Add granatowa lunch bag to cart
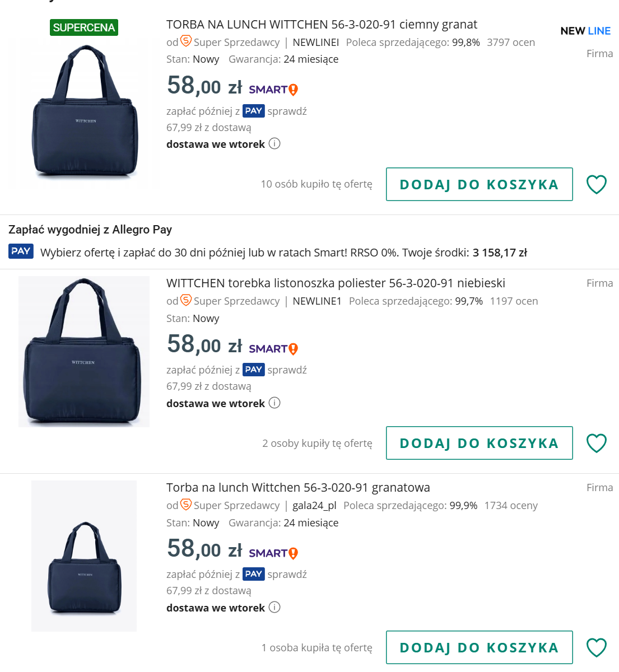Viewport: 619px width, 672px height. (479, 647)
